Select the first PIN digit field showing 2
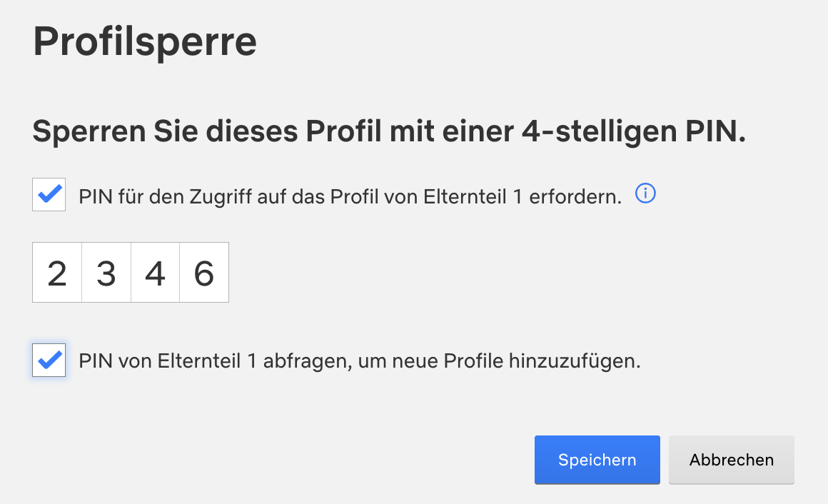 pyautogui.click(x=57, y=273)
